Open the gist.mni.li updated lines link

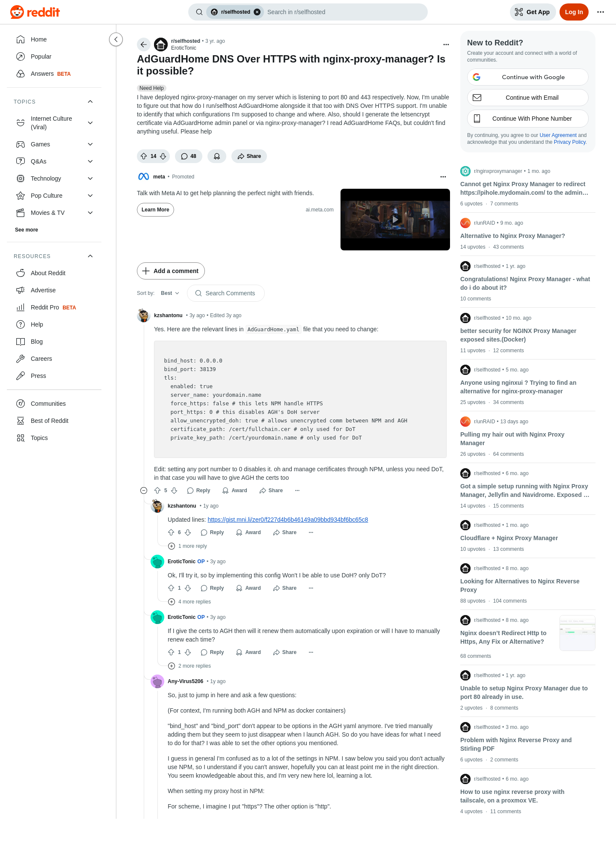pyautogui.click(x=287, y=520)
